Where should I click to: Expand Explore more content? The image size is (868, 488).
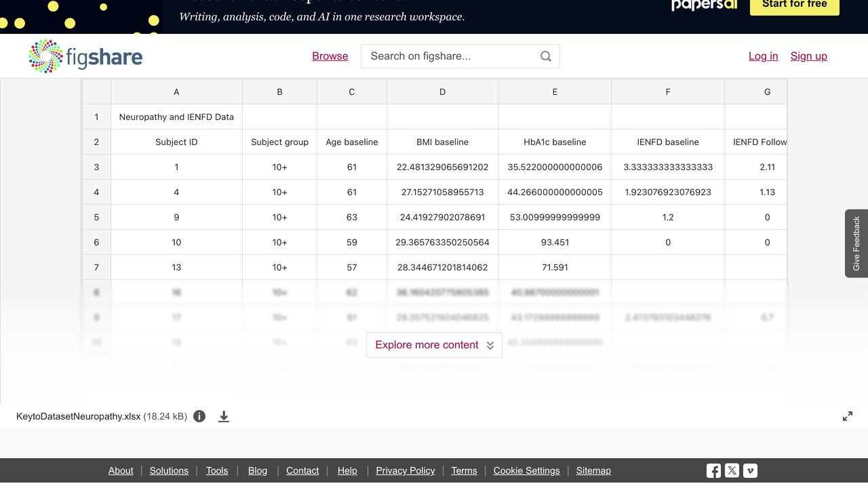pyautogui.click(x=434, y=345)
